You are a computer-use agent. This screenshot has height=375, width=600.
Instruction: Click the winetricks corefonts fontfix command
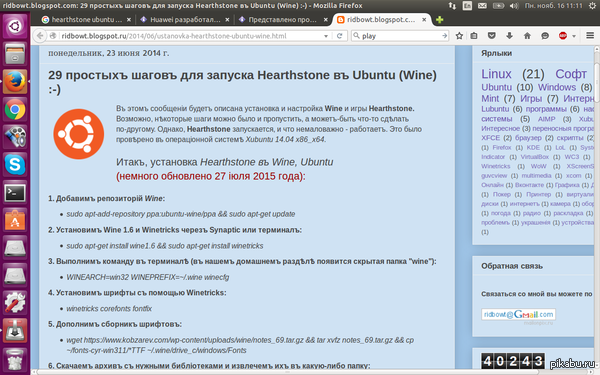(x=109, y=308)
